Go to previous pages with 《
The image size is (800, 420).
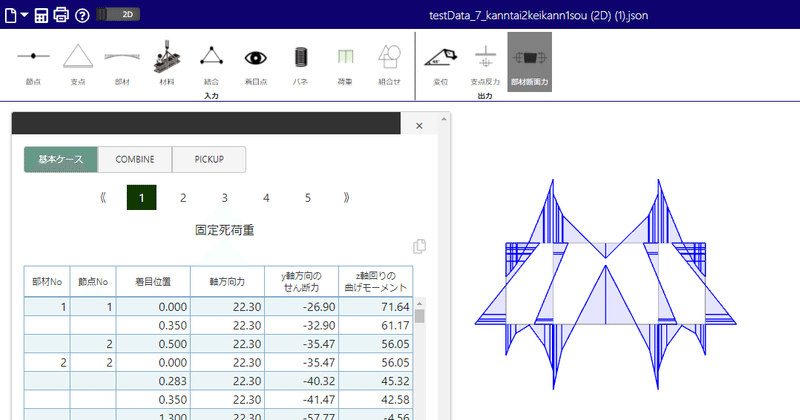(x=103, y=197)
